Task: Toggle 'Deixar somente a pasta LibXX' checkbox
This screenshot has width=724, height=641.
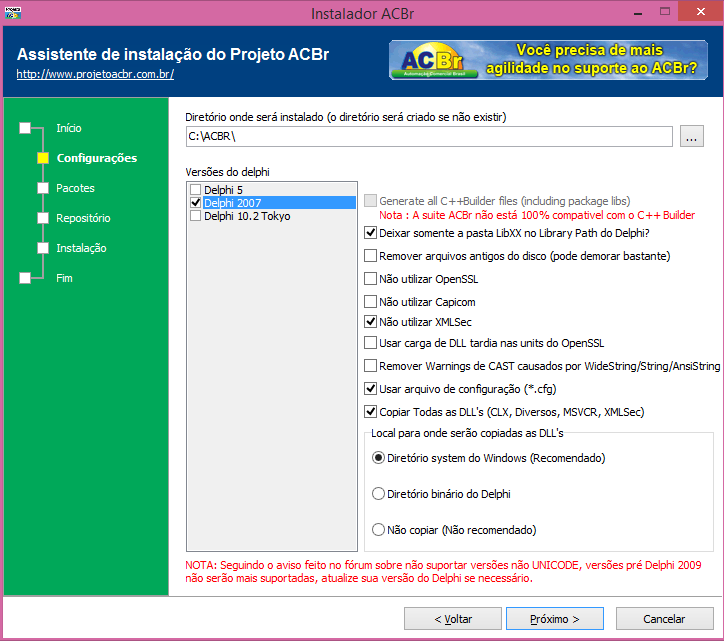Action: [370, 233]
